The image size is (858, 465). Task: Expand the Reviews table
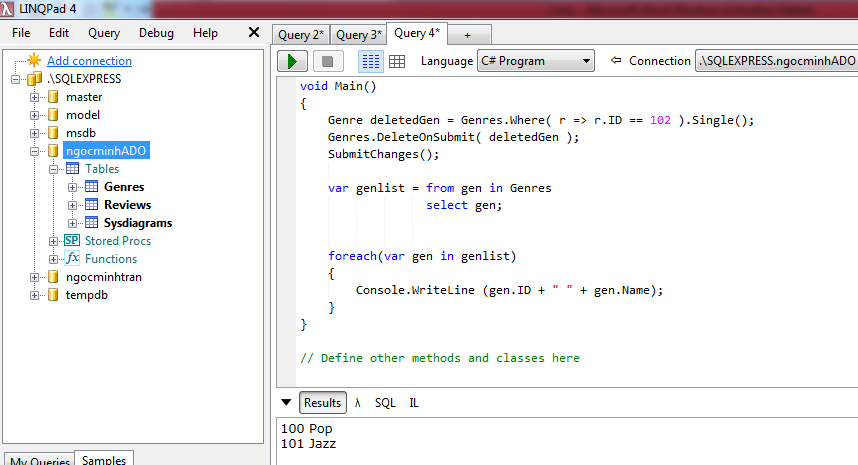[x=72, y=206]
